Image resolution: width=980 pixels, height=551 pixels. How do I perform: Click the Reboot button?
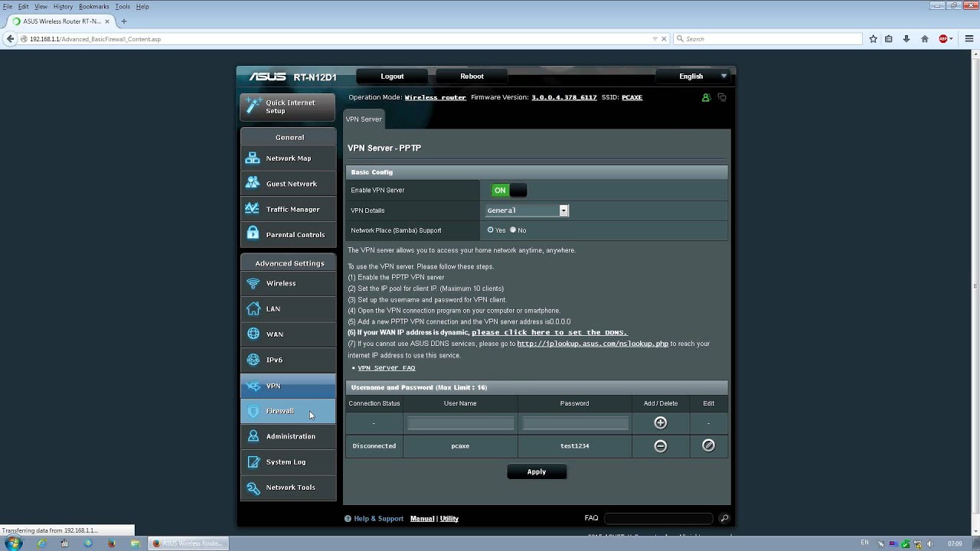[472, 77]
